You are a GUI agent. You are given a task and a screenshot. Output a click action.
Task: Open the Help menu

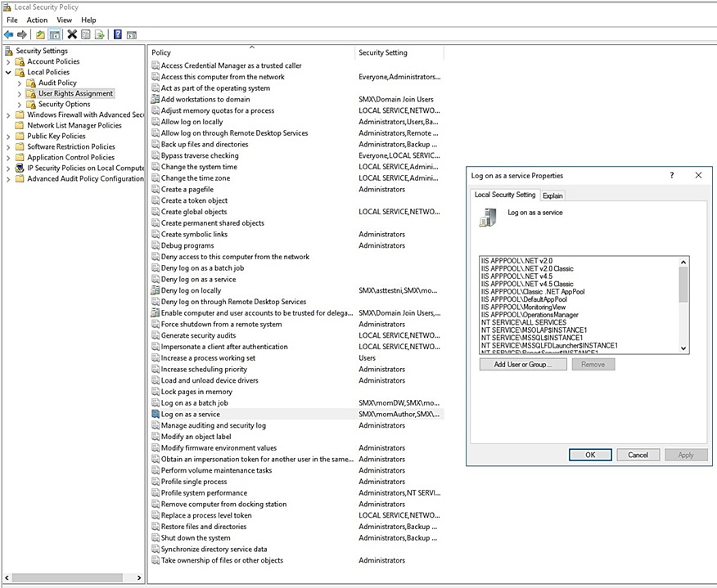(88, 20)
